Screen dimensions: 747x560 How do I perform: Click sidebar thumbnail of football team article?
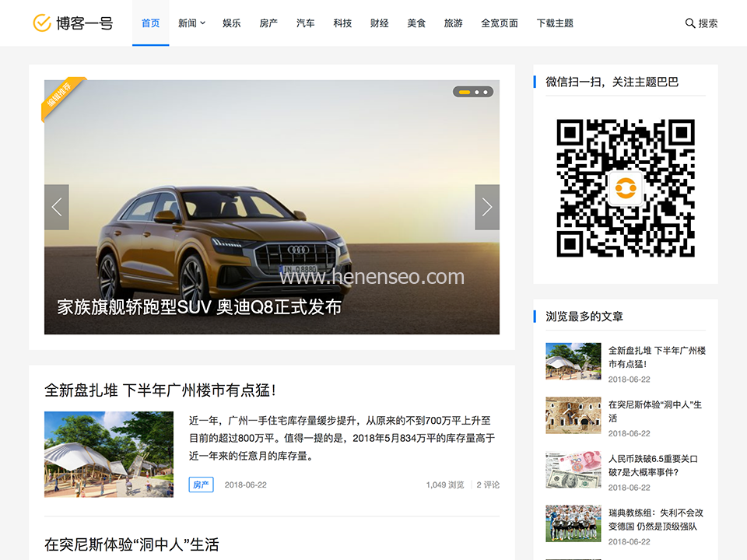(573, 523)
